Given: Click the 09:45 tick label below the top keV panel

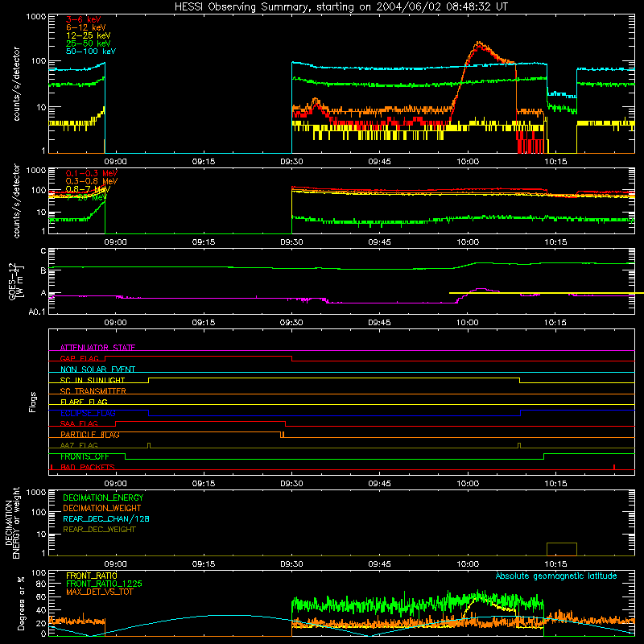Looking at the screenshot, I should coord(379,162).
